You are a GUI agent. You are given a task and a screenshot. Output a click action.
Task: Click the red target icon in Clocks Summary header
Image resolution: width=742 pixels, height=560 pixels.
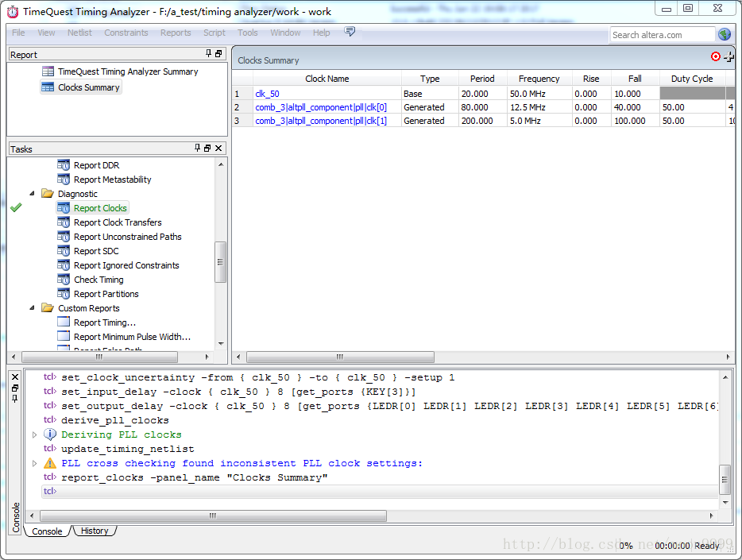coord(716,56)
